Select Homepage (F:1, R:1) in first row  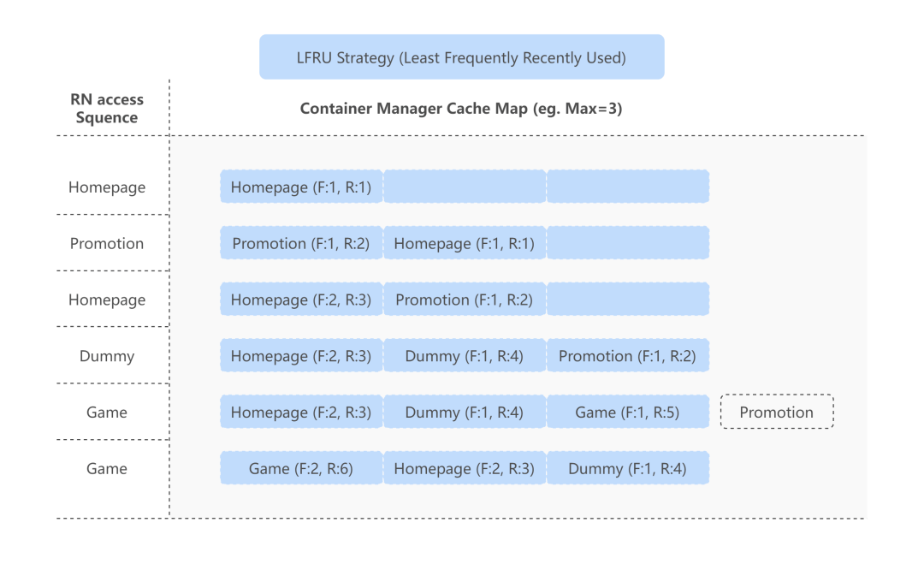coord(301,187)
